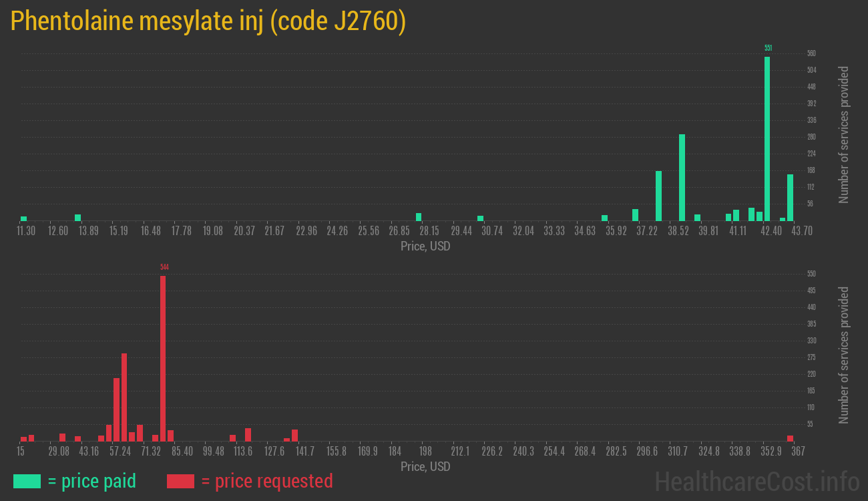Click the 560 gridline label on top chart
Screen dimensions: 868x501
(810, 53)
